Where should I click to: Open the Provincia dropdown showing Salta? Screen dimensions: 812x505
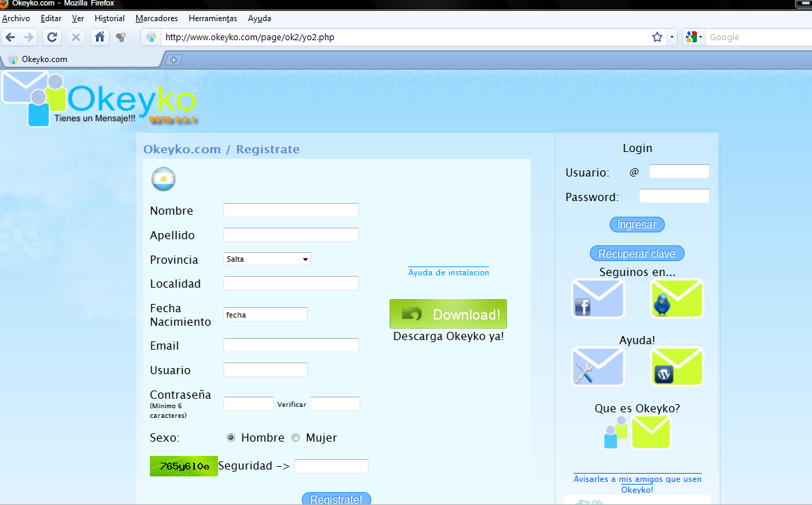point(267,259)
